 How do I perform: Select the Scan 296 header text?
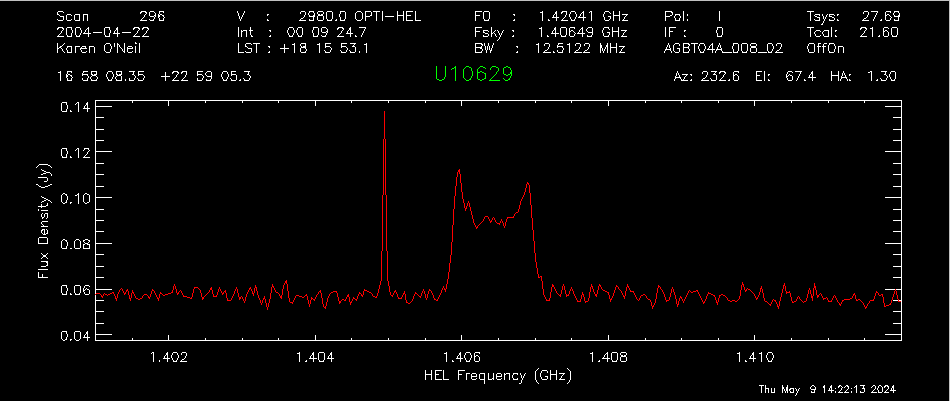point(110,16)
